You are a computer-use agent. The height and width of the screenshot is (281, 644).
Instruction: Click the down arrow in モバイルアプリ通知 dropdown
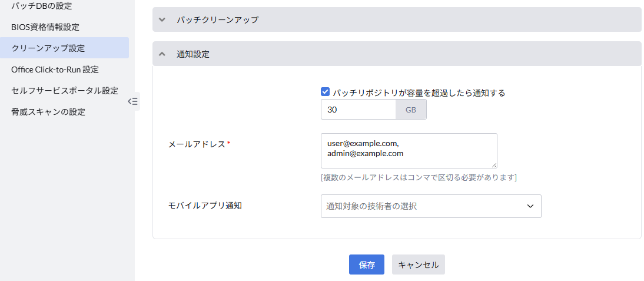coord(530,206)
